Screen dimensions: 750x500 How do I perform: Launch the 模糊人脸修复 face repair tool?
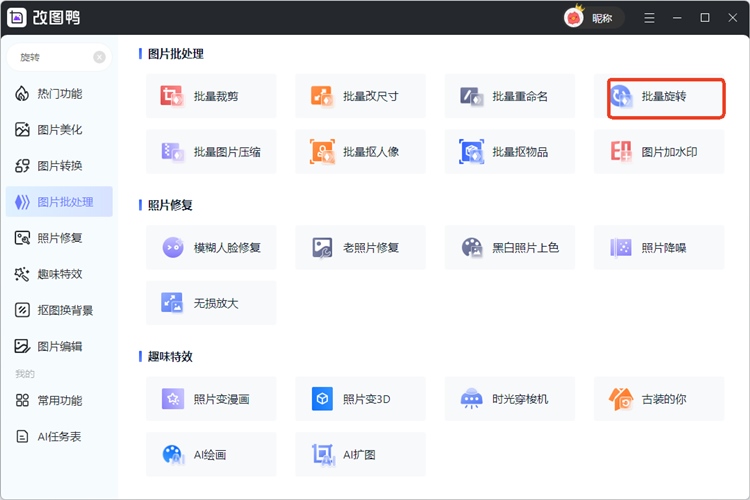(211, 247)
